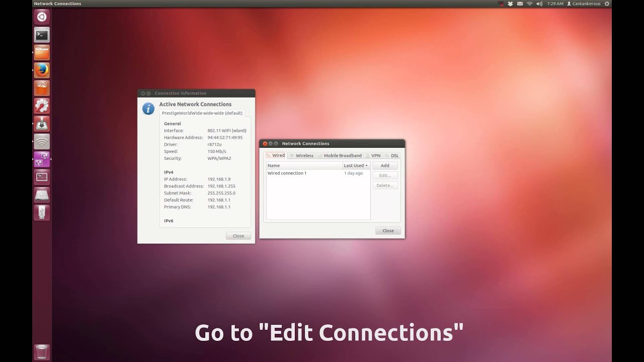
Task: Click the IPv6 section heading
Action: (169, 221)
